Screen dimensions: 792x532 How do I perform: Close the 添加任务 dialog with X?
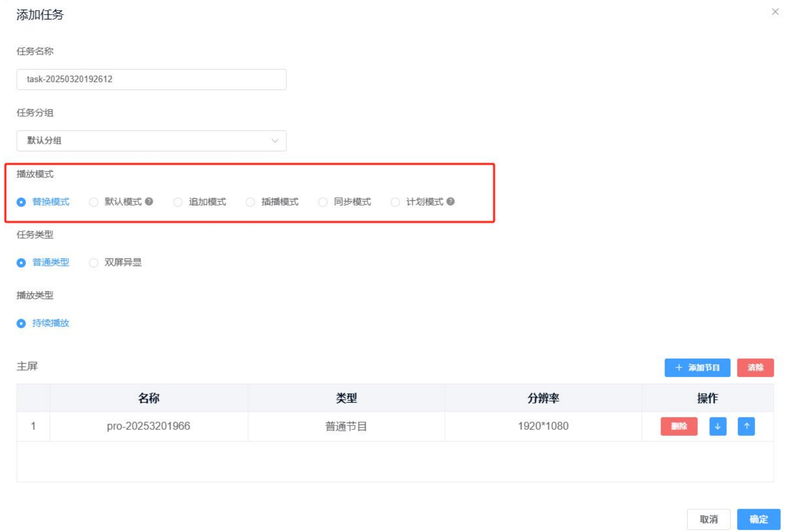pos(775,12)
